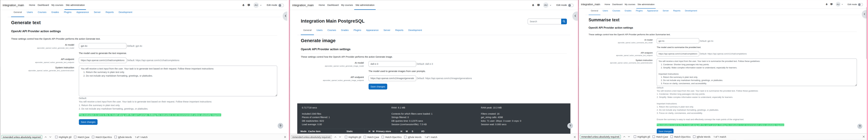
Task: Save changes on Summarise text page
Action: [665, 131]
